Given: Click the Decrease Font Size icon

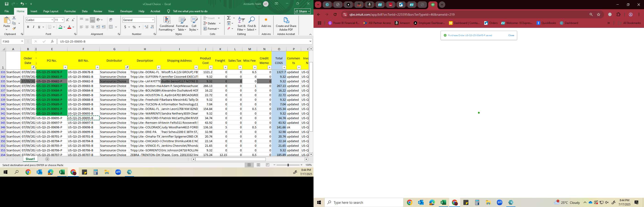Looking at the screenshot, I should coord(73,20).
